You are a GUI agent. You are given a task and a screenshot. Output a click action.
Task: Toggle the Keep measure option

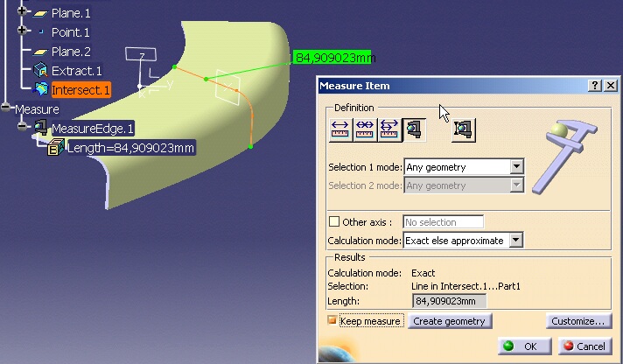pos(332,321)
